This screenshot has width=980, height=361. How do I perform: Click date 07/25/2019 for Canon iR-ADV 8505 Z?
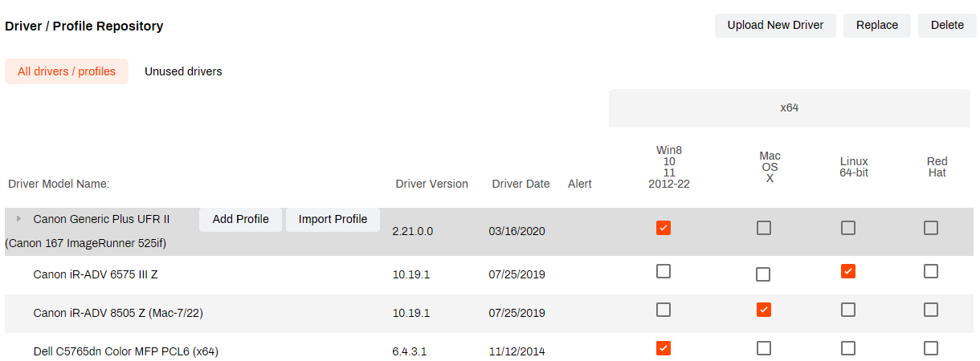tap(517, 313)
